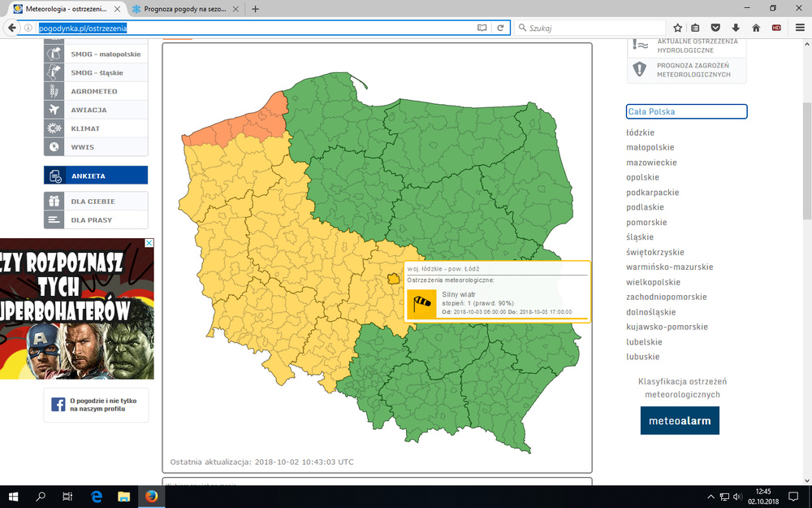The image size is (812, 508).
Task: Click the red HD extension icon
Action: click(776, 28)
